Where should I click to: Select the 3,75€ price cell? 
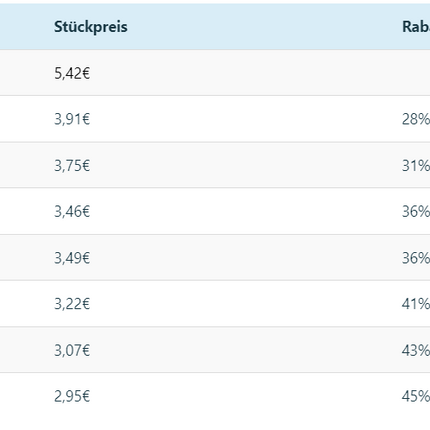point(72,165)
